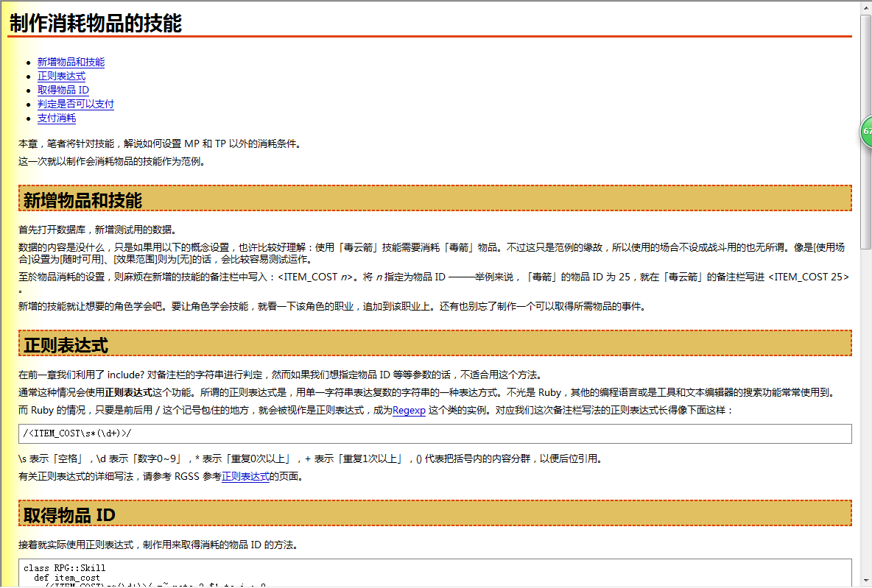872x588 pixels.
Task: Click the 在前一章我们利用了 include? sentence
Action: pos(281,375)
